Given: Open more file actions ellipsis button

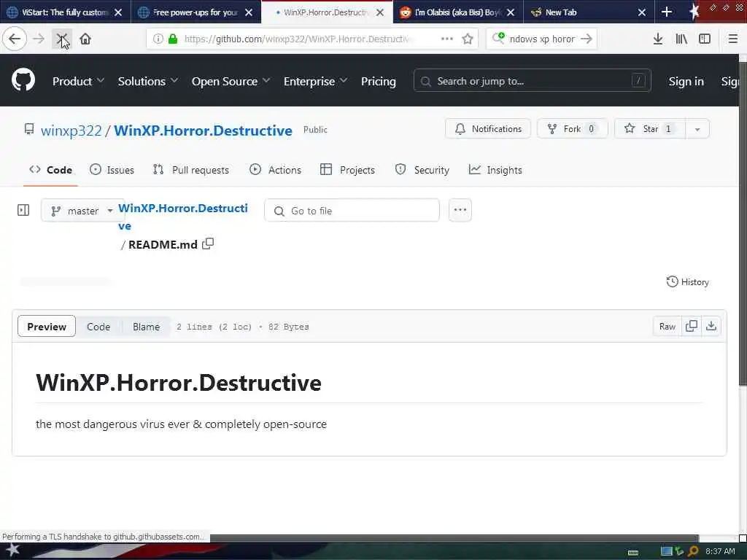Looking at the screenshot, I should click(460, 210).
